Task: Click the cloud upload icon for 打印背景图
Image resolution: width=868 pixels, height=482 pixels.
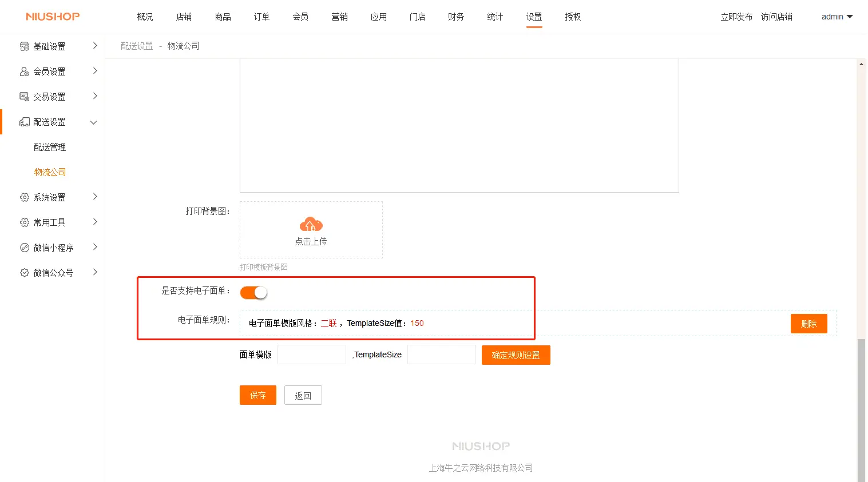Action: click(x=311, y=225)
